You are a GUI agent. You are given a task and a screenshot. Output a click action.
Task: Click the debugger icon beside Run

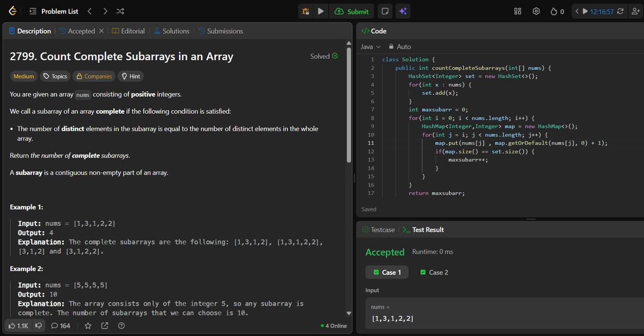[305, 11]
